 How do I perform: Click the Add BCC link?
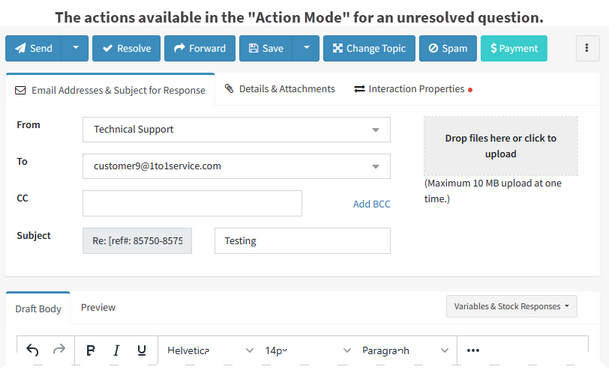371,204
